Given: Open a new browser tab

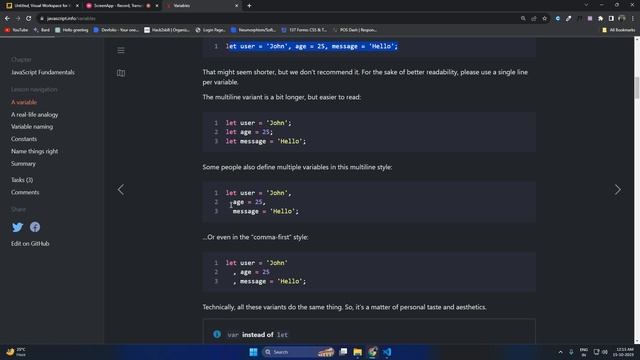Looking at the screenshot, I should click(249, 6).
